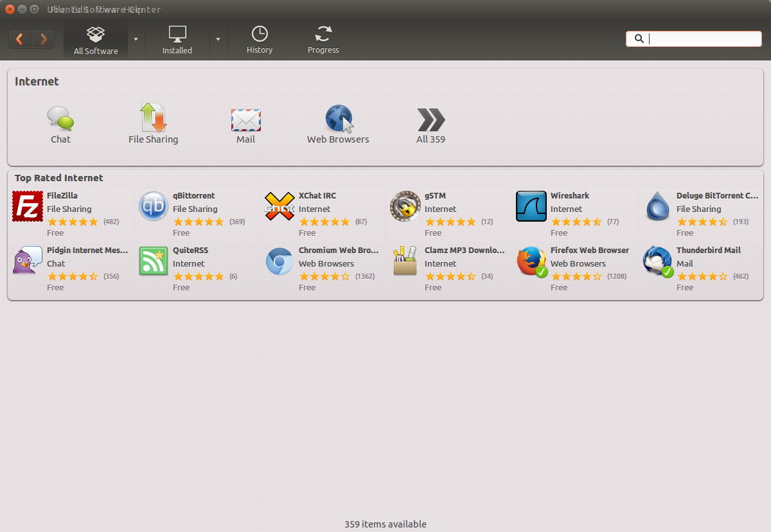Open the Progress view
The image size is (771, 532).
pyautogui.click(x=323, y=40)
